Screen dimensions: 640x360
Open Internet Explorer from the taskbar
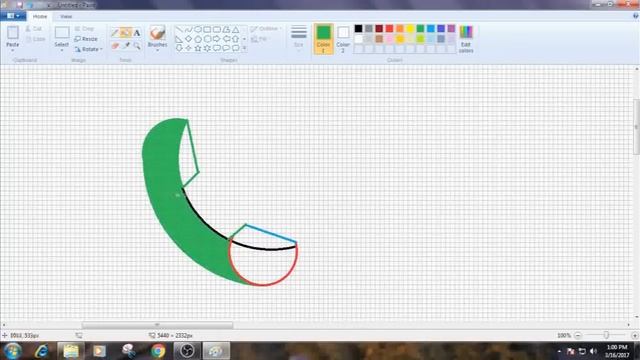tap(42, 351)
